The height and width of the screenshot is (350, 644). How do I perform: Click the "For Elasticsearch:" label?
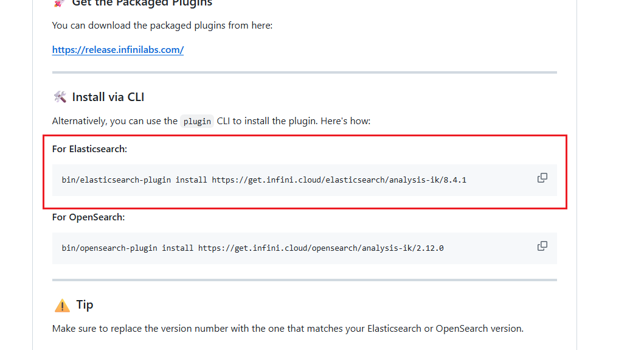click(89, 149)
